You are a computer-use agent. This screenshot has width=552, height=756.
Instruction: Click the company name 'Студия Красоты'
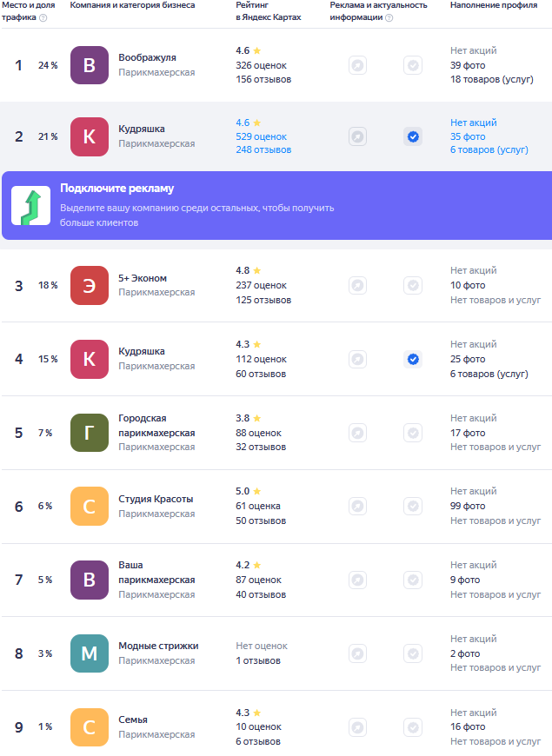click(156, 499)
